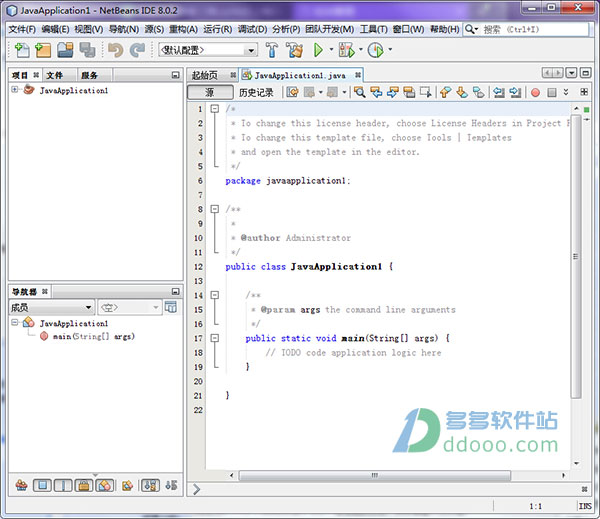The image size is (600, 519).
Task: Open the 编辑(E) menu
Action: [x=55, y=29]
